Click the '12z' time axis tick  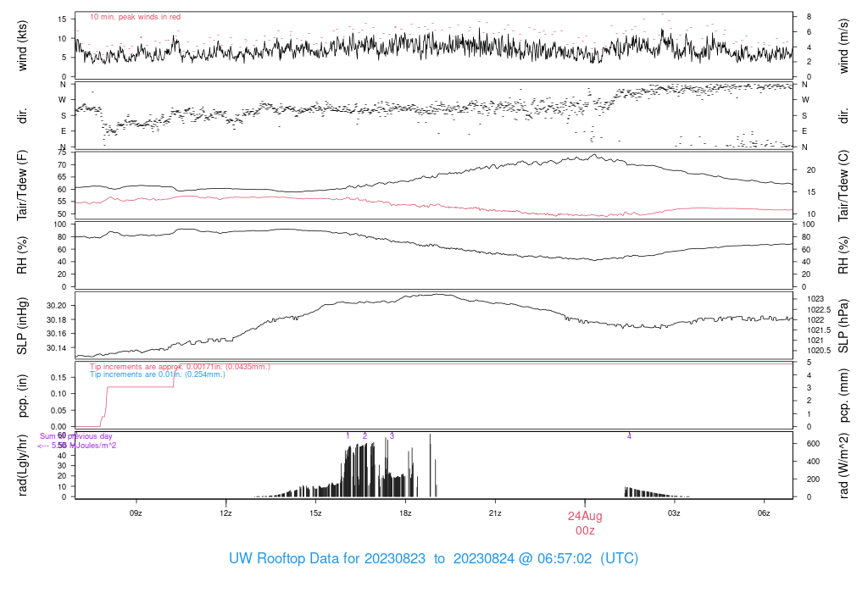tap(225, 513)
